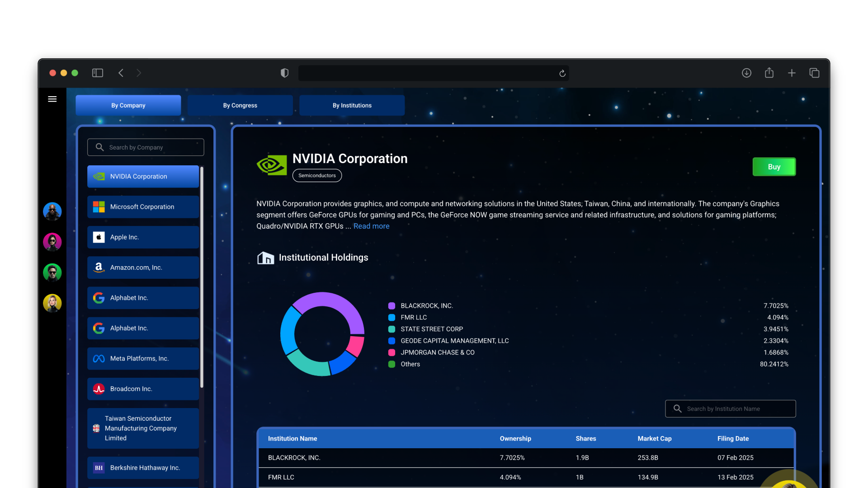The width and height of the screenshot is (868, 488).
Task: Click 80.2412% Others percentage in legend
Action: click(774, 364)
